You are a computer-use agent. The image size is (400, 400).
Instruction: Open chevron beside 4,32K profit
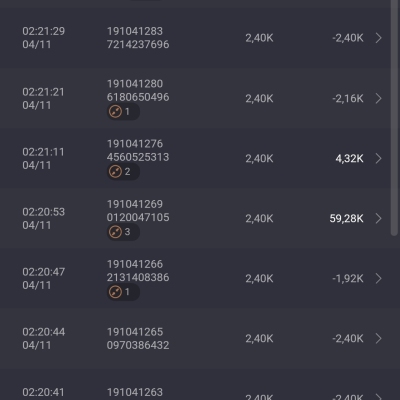pyautogui.click(x=378, y=158)
